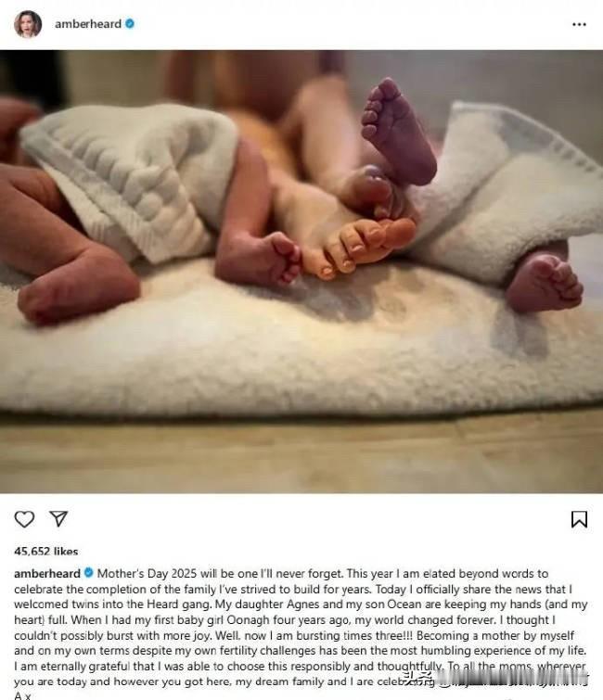Click the verified badge inside the caption
Screen dimensions: 603x700
88,573
